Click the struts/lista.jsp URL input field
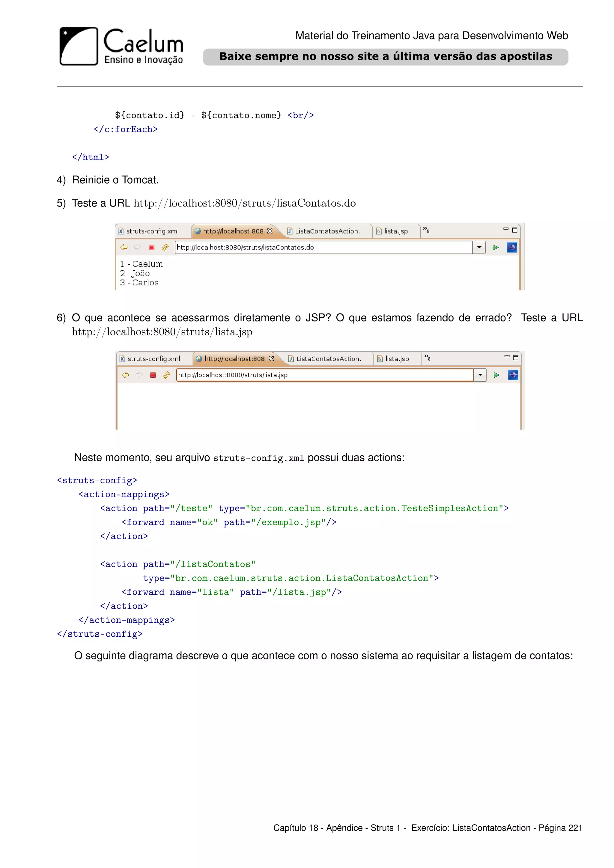The height and width of the screenshot is (868, 614). click(325, 375)
